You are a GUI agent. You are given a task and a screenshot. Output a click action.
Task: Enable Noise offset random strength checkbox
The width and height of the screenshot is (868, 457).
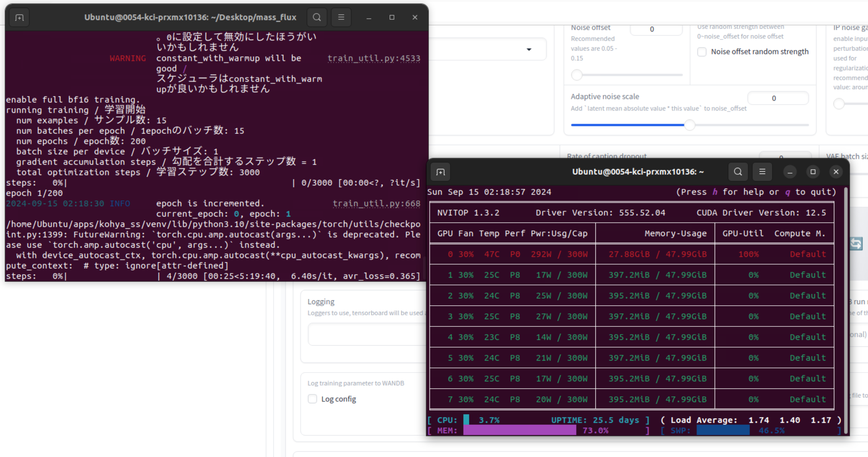[702, 52]
